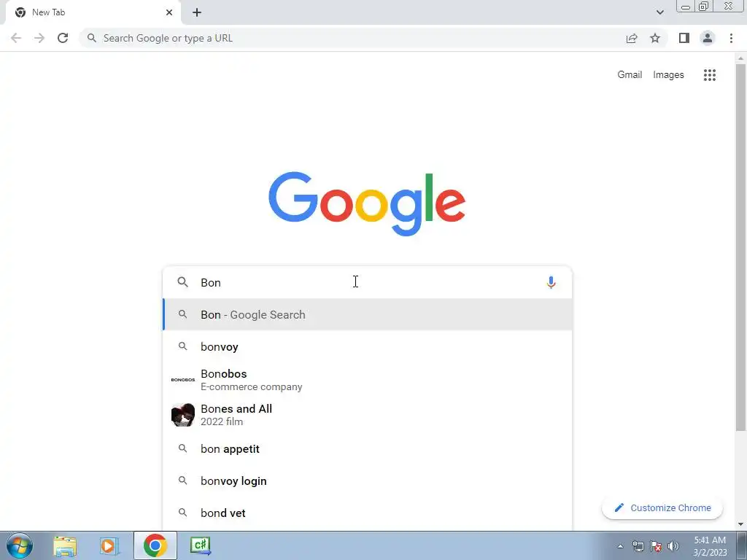Show hidden system tray icons
The image size is (747, 560).
tap(620, 546)
